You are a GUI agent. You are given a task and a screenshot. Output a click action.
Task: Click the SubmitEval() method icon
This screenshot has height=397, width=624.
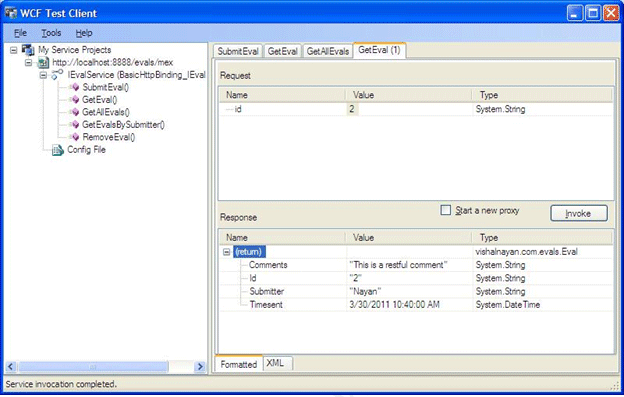75,87
